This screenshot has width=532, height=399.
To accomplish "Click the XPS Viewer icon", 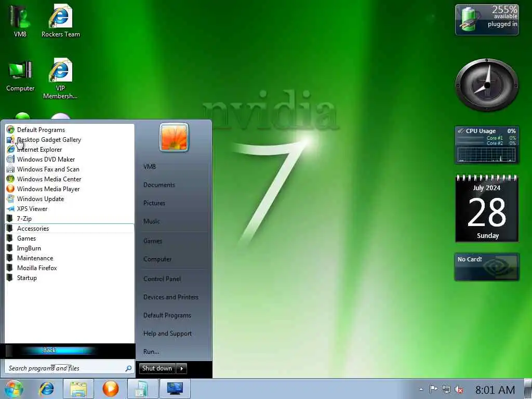I will click(x=10, y=209).
